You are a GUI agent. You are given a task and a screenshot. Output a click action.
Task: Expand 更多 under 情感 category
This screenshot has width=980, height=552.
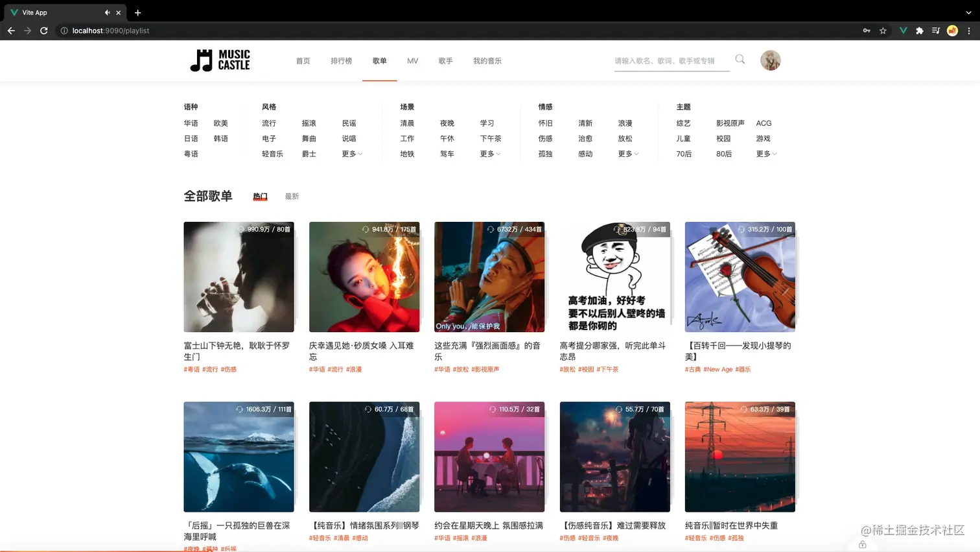[628, 154]
